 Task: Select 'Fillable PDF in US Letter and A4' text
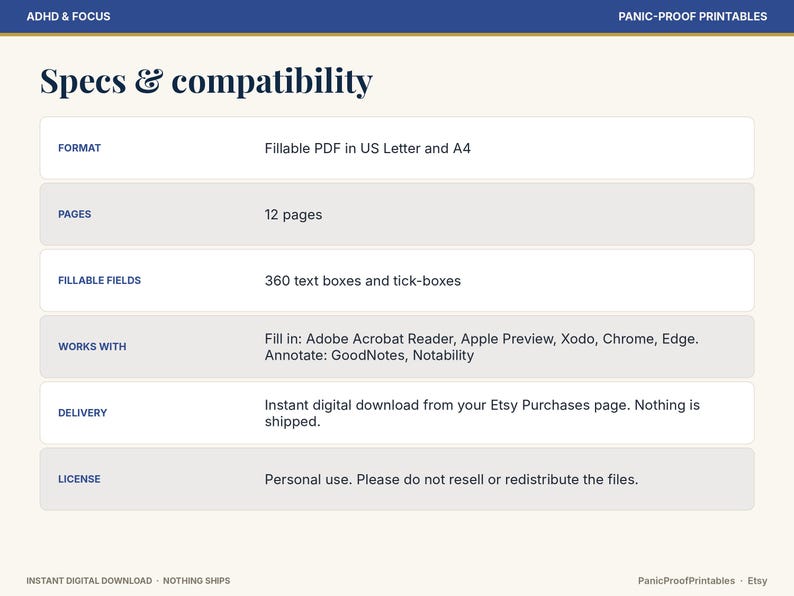point(368,148)
